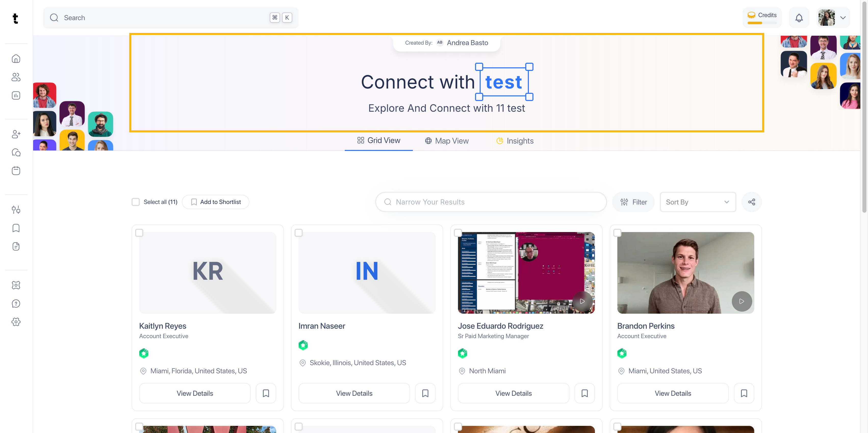The width and height of the screenshot is (868, 433).
Task: Bookmark Kaitlyn Reyes card
Action: pyautogui.click(x=266, y=393)
